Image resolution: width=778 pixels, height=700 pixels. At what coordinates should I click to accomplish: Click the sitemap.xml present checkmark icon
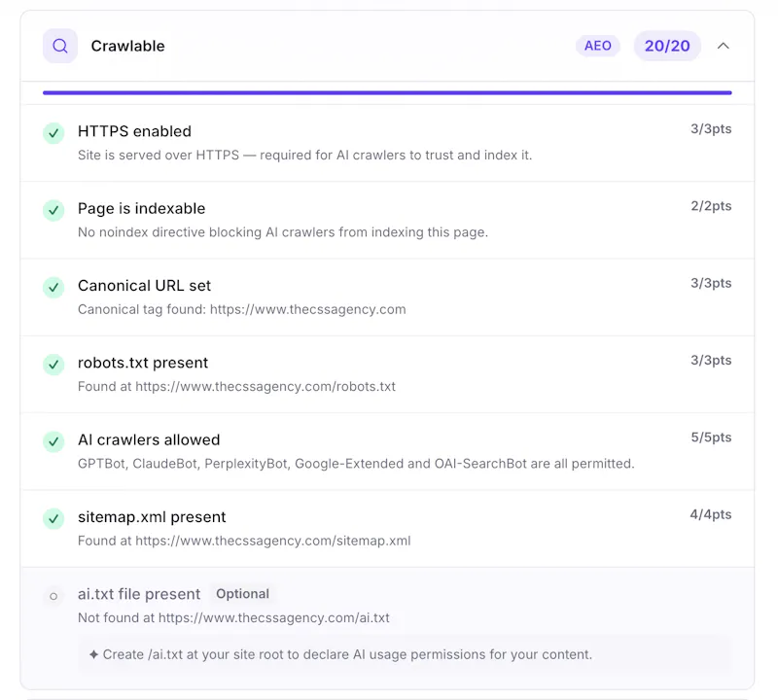click(53, 519)
